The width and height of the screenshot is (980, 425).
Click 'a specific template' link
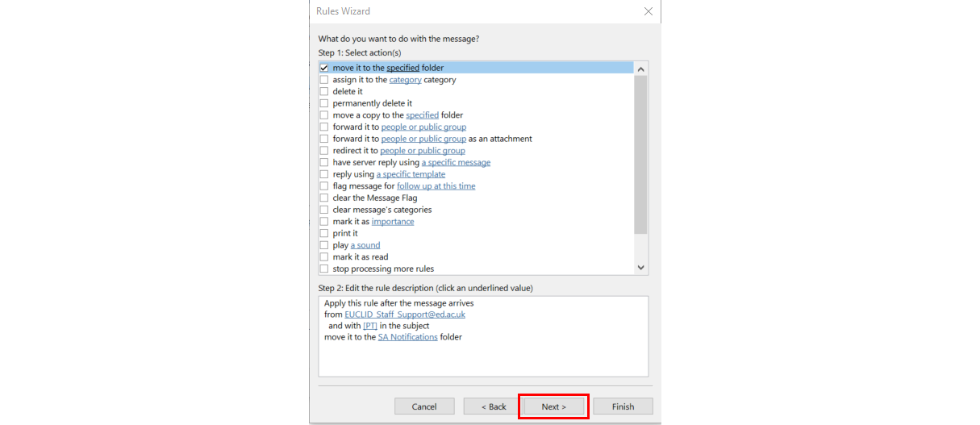click(411, 174)
